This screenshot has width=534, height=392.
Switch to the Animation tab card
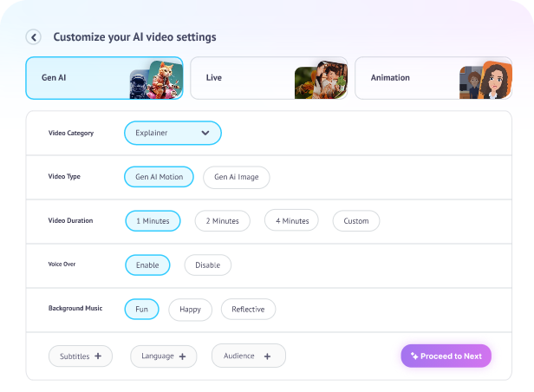pyautogui.click(x=433, y=78)
